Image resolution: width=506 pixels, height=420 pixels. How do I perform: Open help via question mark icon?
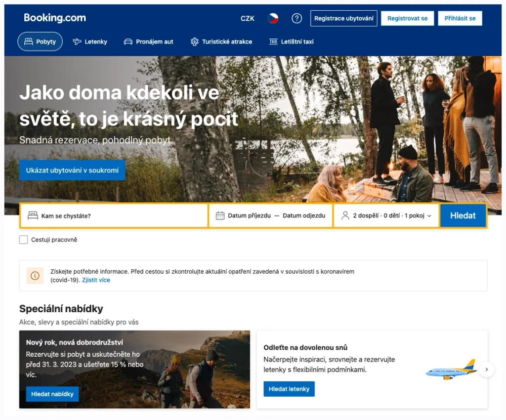pyautogui.click(x=296, y=18)
